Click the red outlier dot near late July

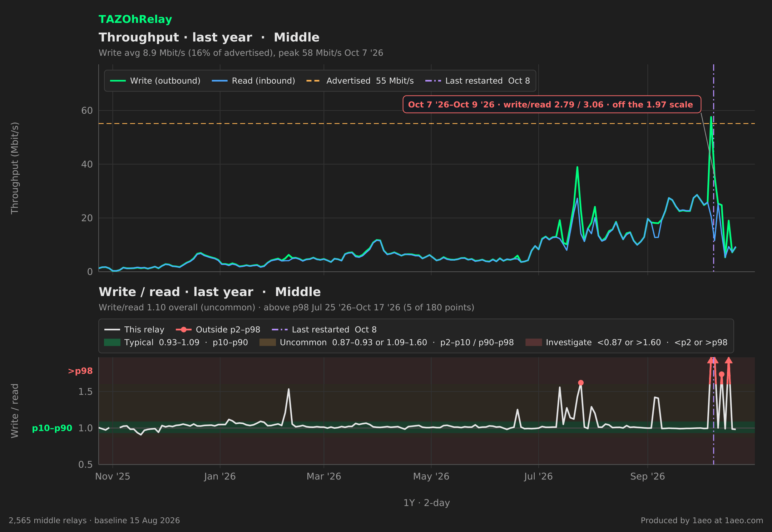[581, 383]
